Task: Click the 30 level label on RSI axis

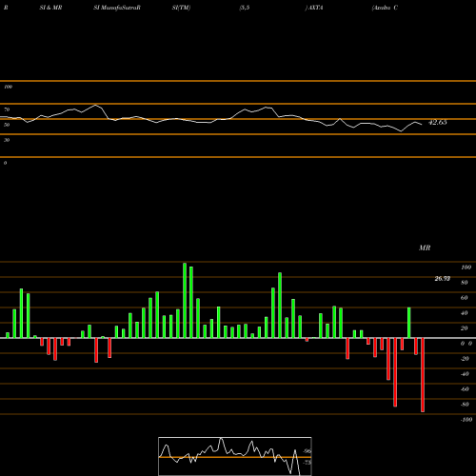Action: coord(7,140)
